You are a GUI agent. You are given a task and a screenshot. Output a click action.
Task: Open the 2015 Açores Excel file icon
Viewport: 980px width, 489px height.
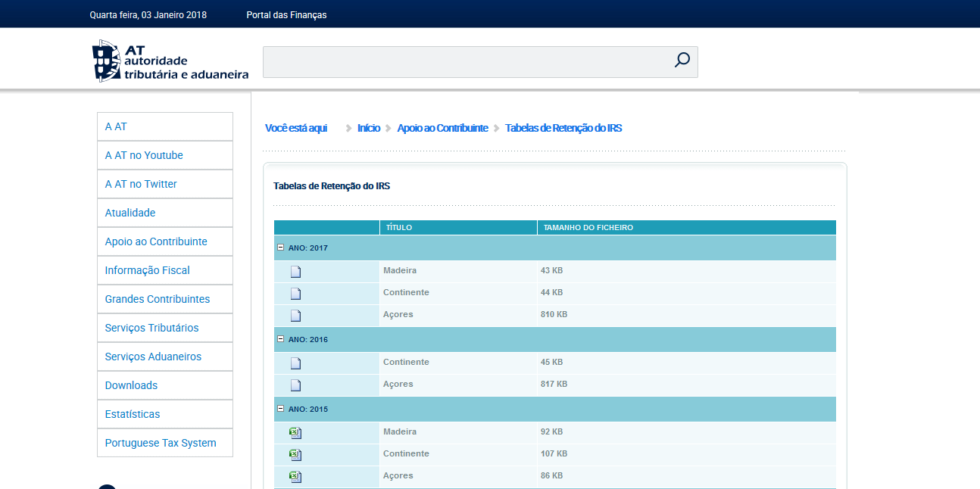tap(295, 477)
